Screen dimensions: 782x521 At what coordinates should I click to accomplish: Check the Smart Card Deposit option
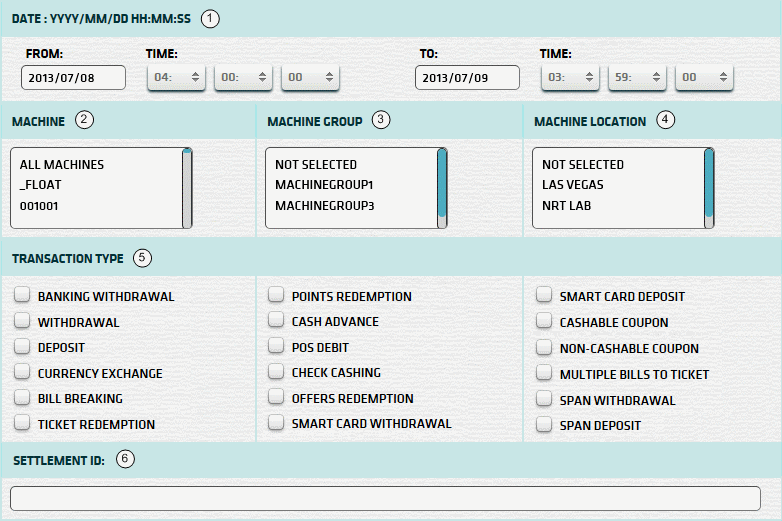pos(543,296)
